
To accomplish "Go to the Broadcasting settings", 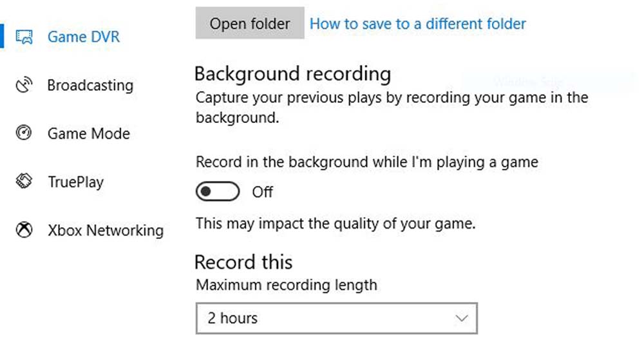I will pyautogui.click(x=90, y=85).
